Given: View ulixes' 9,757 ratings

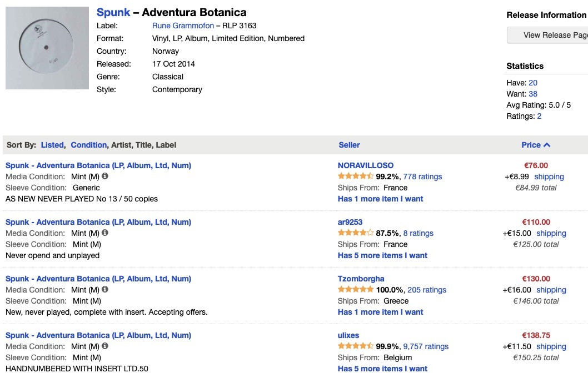Looking at the screenshot, I should pyautogui.click(x=426, y=346).
